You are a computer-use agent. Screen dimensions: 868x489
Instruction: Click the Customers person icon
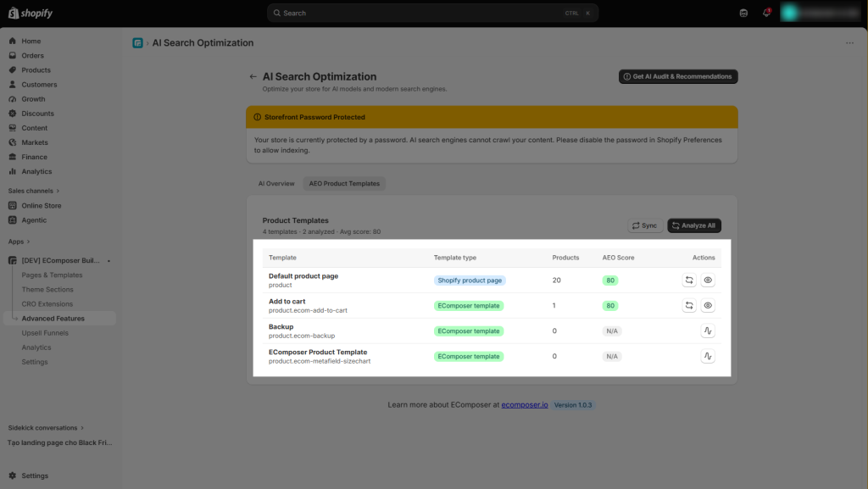[x=12, y=85]
